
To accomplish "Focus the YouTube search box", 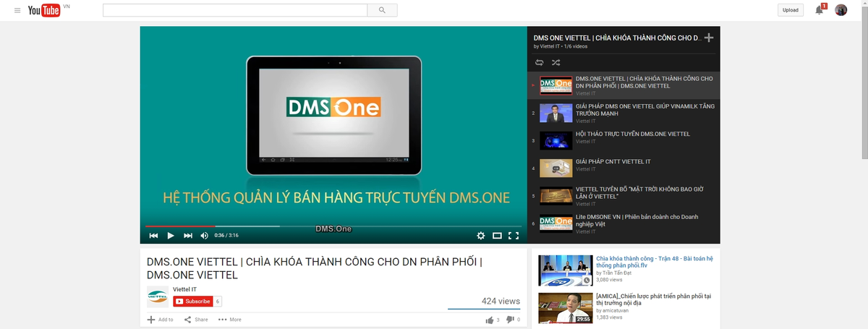I will (235, 10).
